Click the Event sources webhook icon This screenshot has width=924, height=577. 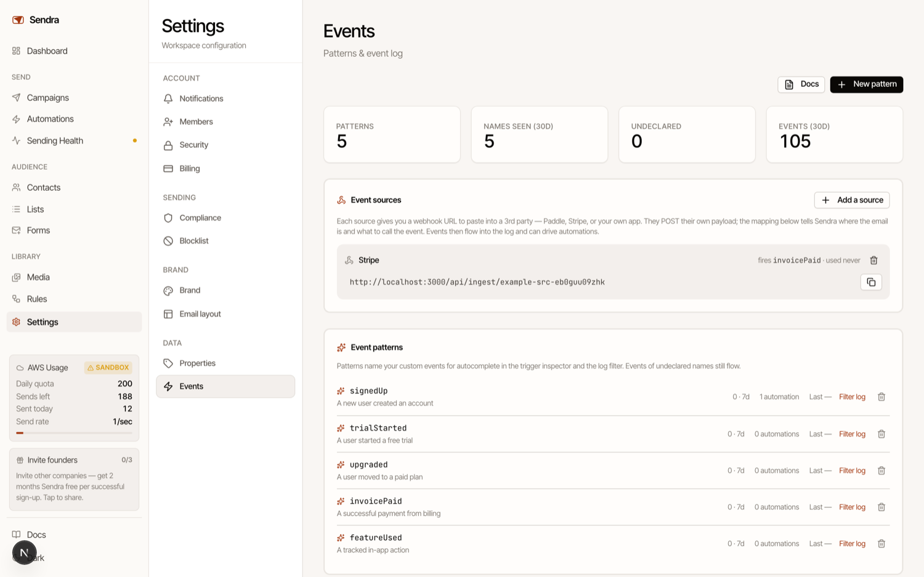pyautogui.click(x=341, y=200)
